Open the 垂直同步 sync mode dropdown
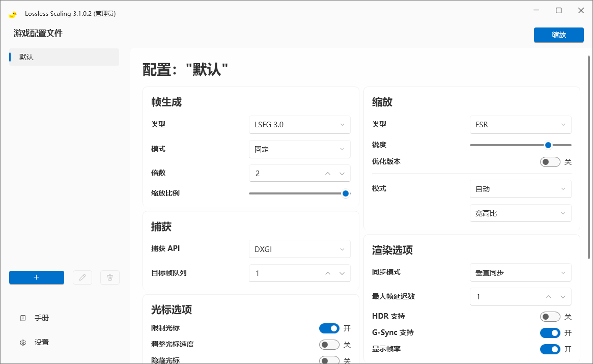The width and height of the screenshot is (593, 364). (x=520, y=273)
